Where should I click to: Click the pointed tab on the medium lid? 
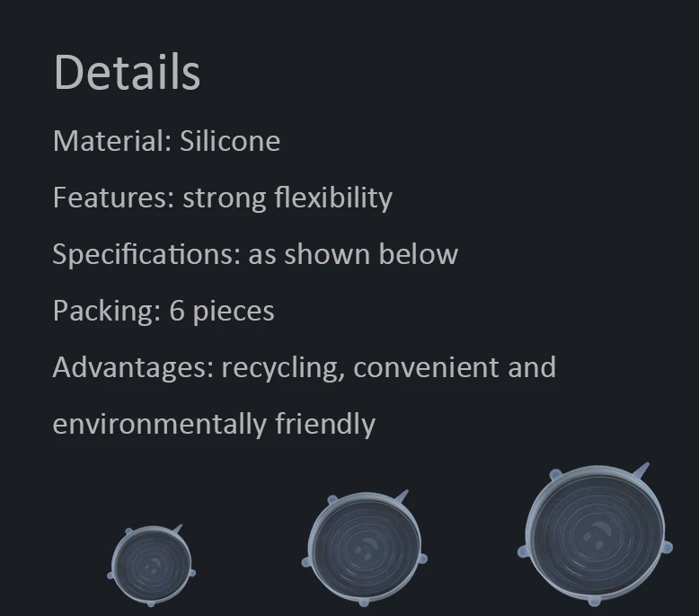[x=403, y=496]
